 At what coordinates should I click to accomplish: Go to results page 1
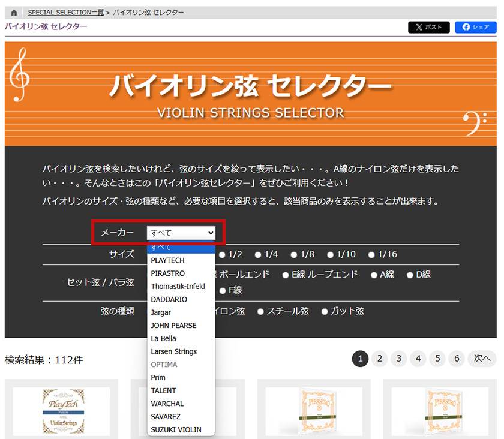361,359
